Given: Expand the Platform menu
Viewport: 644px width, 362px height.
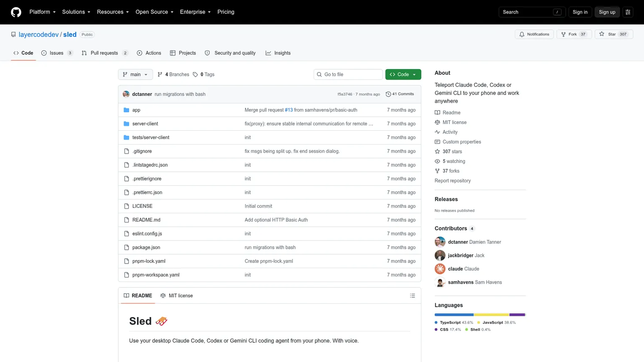Looking at the screenshot, I should click(x=42, y=12).
